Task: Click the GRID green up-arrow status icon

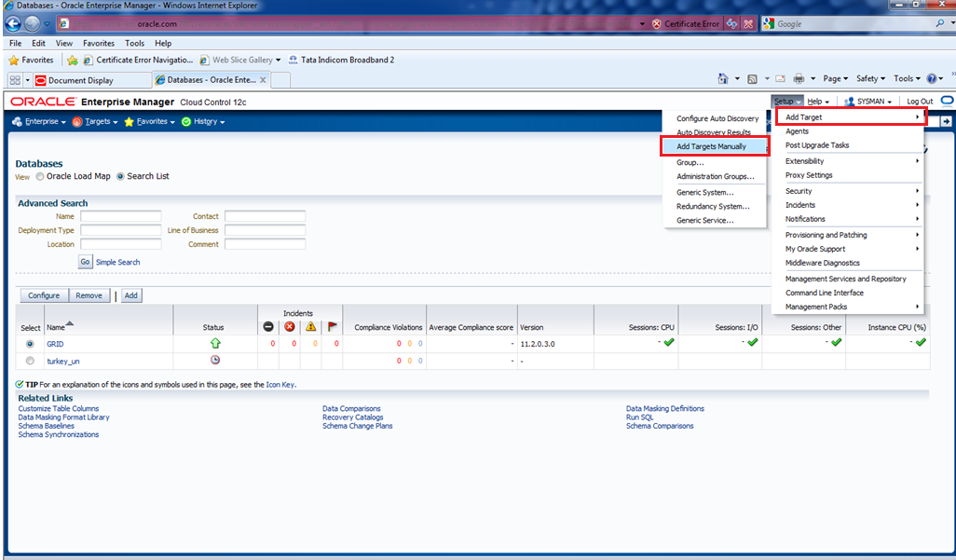Action: pos(214,343)
